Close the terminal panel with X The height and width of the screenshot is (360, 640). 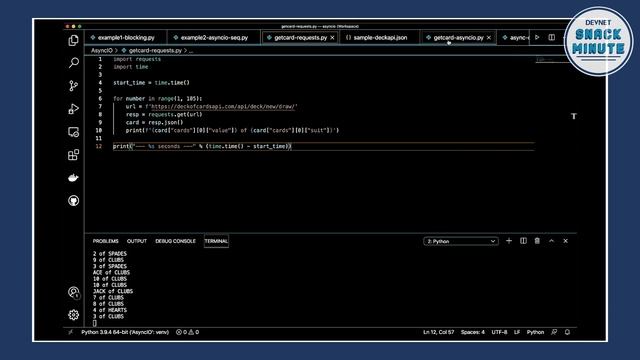click(565, 241)
